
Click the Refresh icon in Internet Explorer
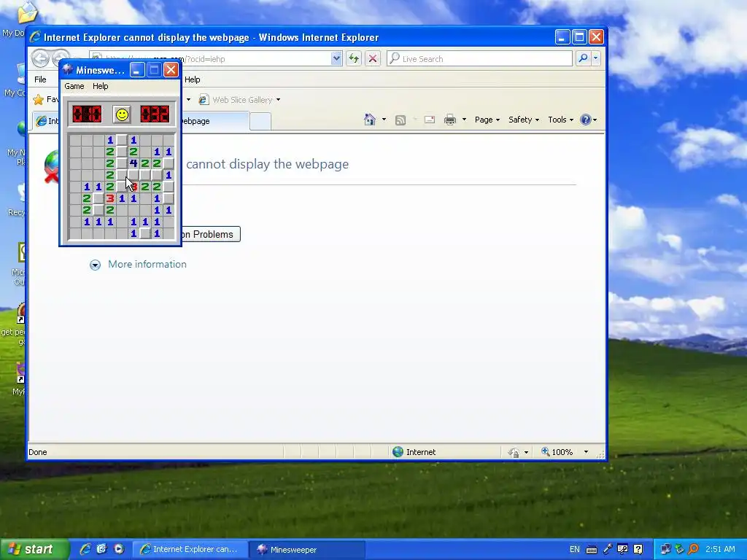click(x=354, y=58)
